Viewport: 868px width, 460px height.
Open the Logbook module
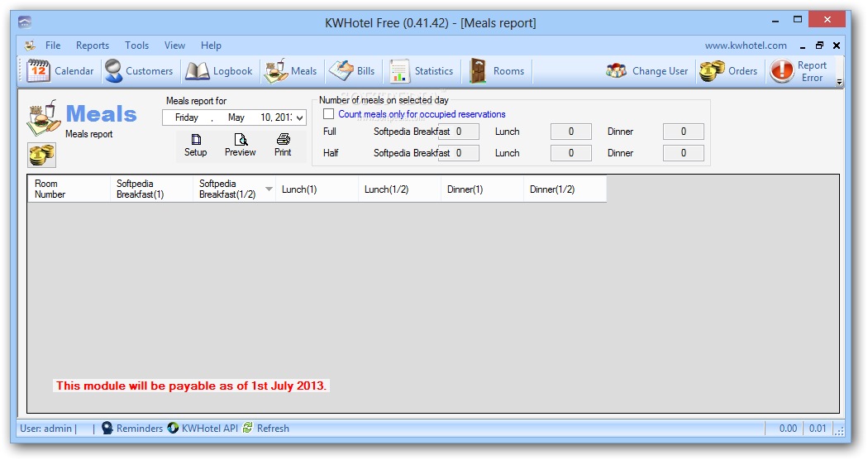219,71
